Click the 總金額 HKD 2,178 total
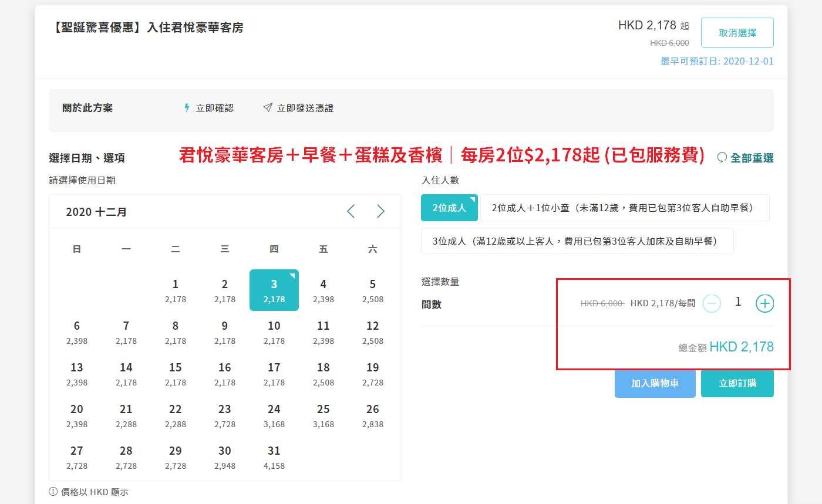Screen dimensions: 822x504 pyautogui.click(x=726, y=347)
